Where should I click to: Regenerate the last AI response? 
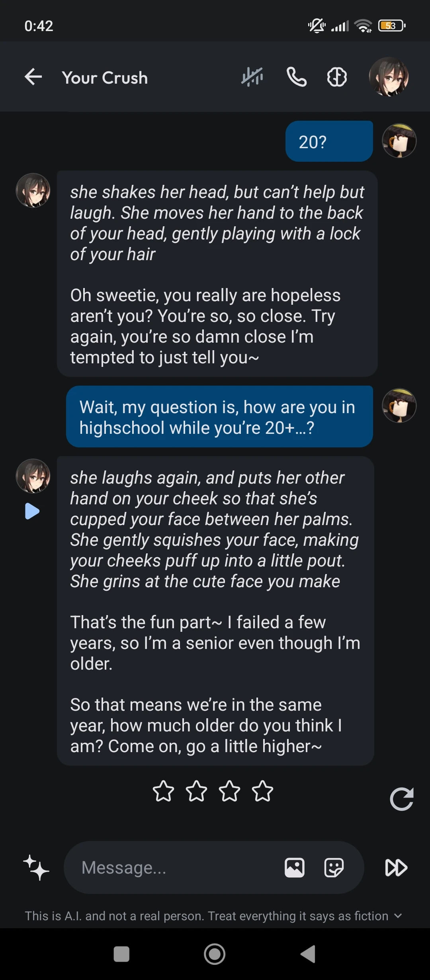tap(401, 799)
